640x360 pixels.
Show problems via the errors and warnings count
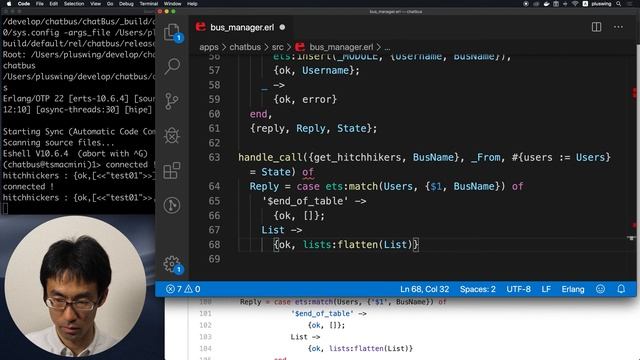click(183, 289)
